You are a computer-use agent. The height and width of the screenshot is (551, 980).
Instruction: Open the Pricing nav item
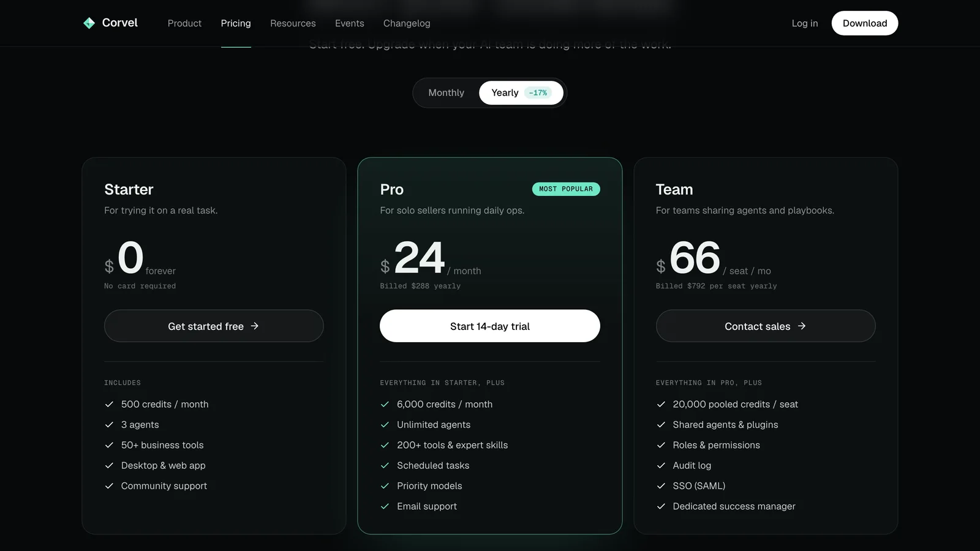236,23
